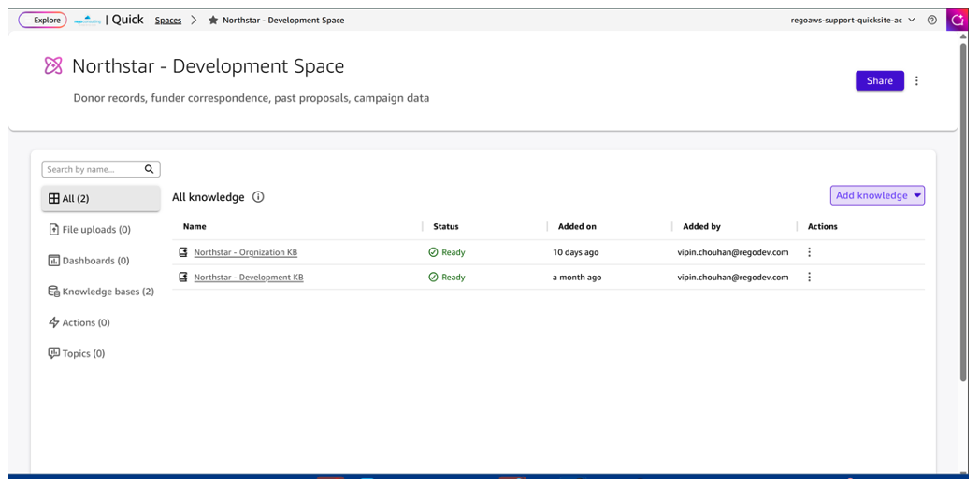Select Dashboards (0) filter
The height and width of the screenshot is (484, 980).
89,261
